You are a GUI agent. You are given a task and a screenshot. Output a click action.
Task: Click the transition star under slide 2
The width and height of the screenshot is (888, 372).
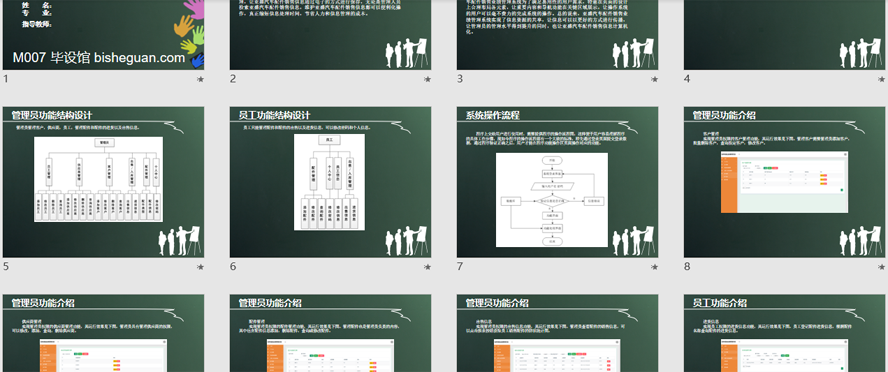point(428,80)
